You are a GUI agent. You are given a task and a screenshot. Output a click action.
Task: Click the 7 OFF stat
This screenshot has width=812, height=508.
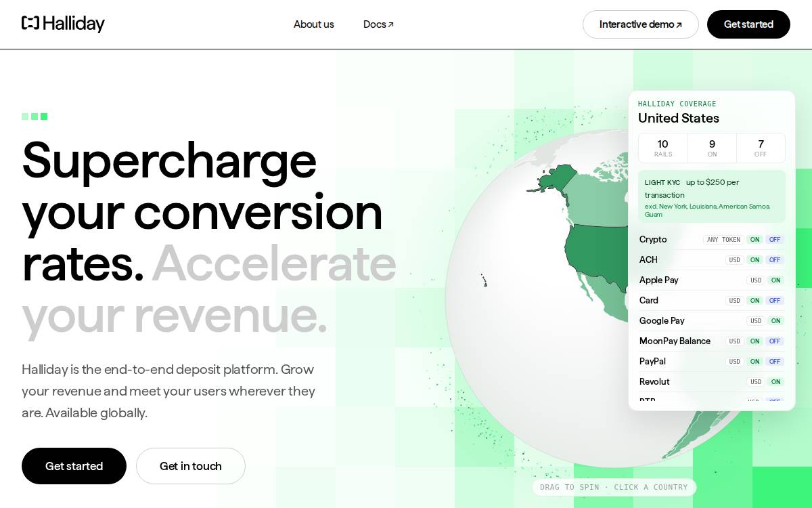[761, 148]
